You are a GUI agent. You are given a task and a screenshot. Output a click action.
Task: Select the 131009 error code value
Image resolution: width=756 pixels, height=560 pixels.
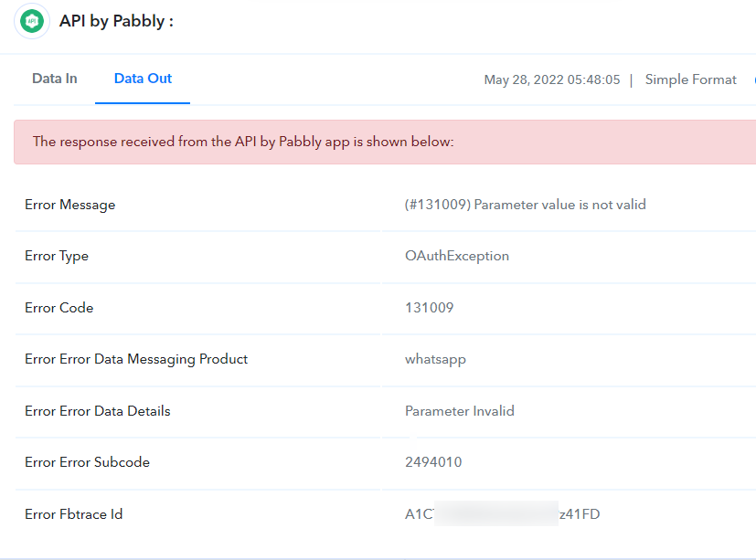tap(429, 308)
